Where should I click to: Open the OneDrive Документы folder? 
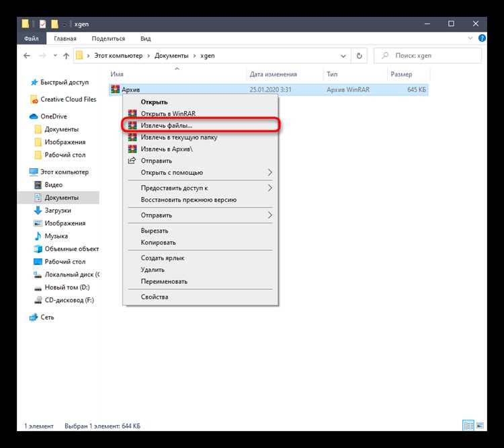56,129
